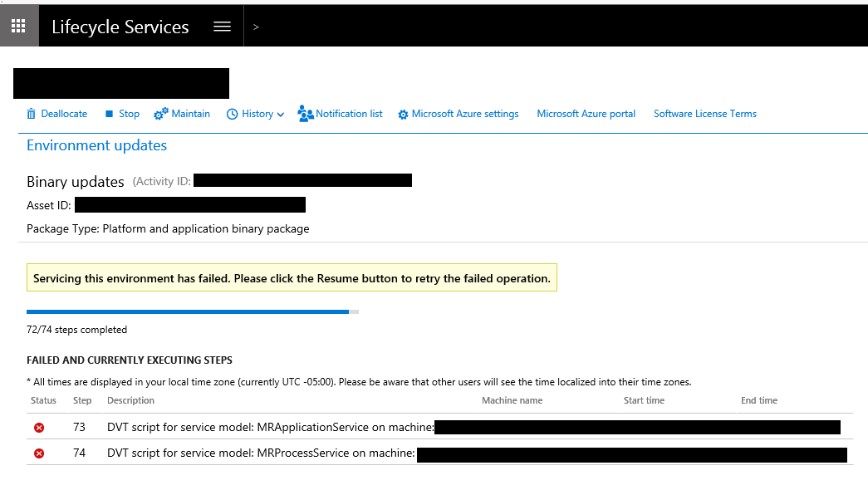Click the failed status icon for step 74
Viewport: 868px width, 490px height.
tap(39, 453)
